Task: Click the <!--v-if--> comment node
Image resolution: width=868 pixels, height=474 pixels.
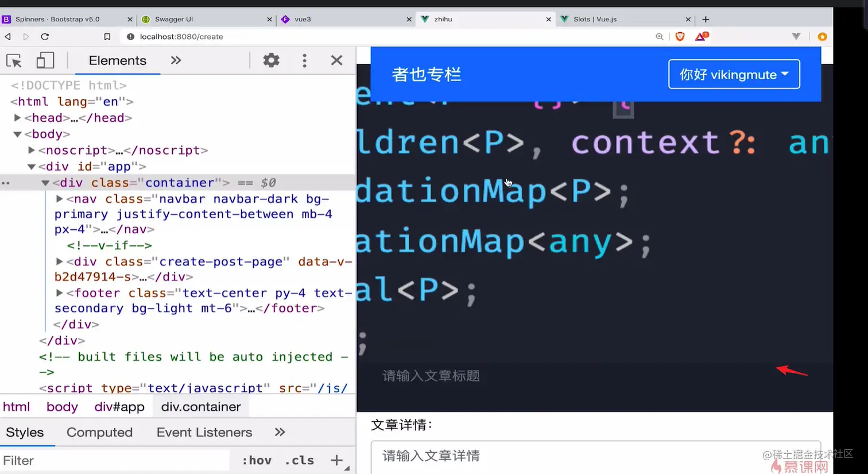Action: [x=109, y=245]
